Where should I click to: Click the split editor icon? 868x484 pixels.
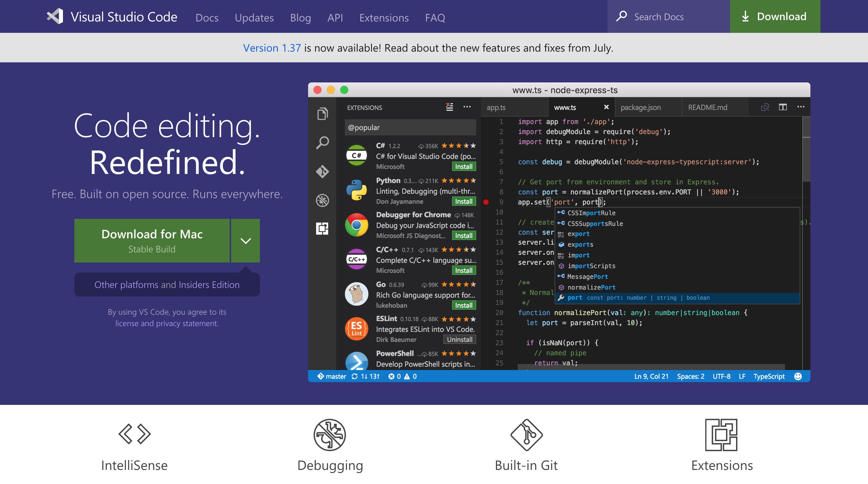point(783,107)
